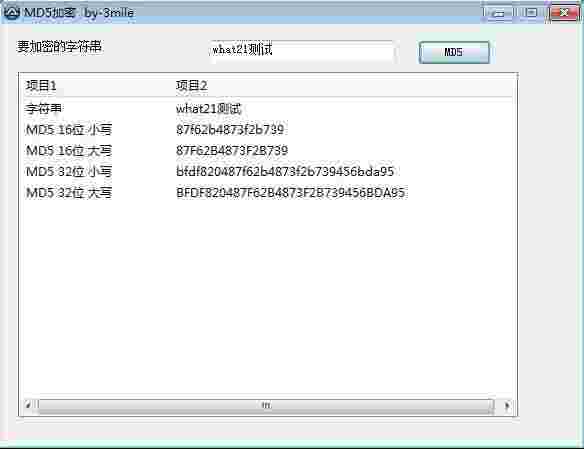Click the application icon in the title bar

coord(11,12)
